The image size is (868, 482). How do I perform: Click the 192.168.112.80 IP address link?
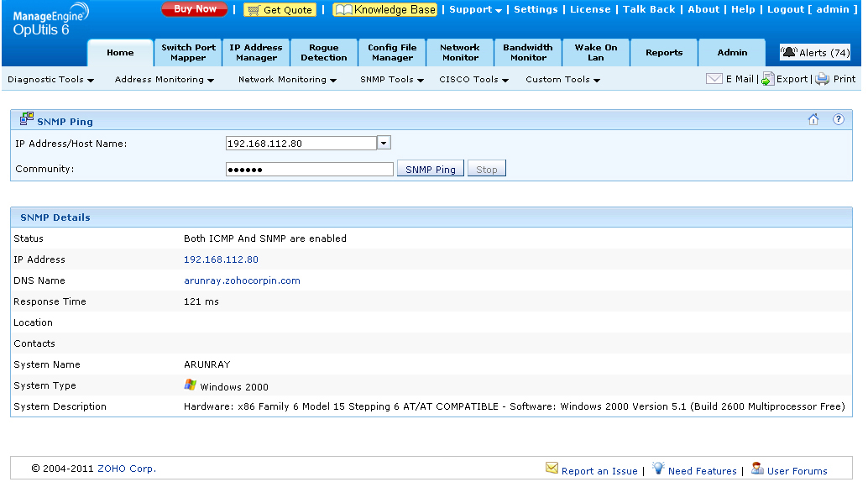pyautogui.click(x=221, y=259)
